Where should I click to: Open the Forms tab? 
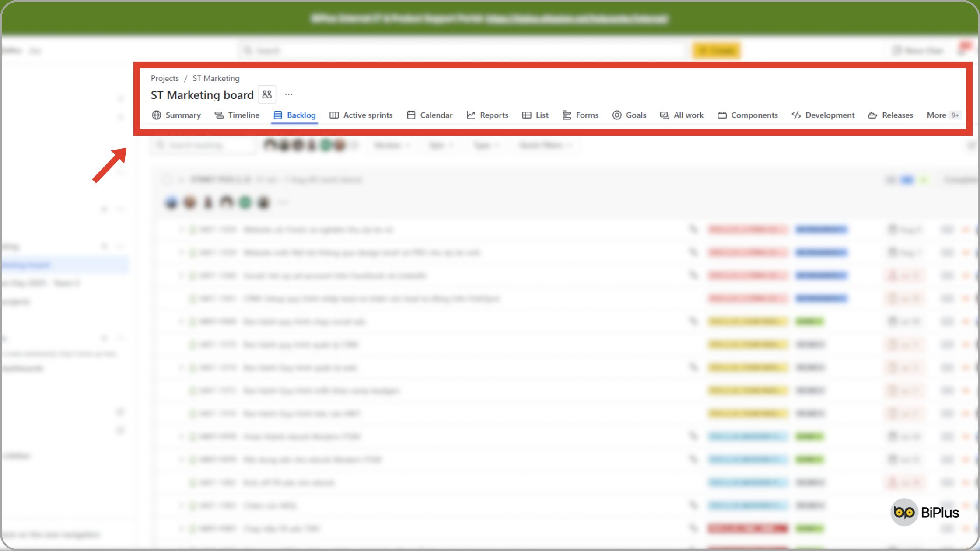click(x=580, y=115)
